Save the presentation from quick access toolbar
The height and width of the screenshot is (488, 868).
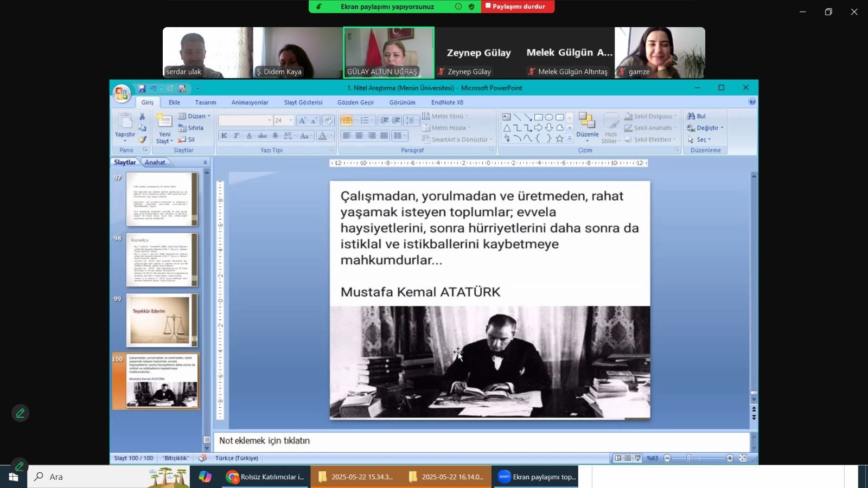tap(142, 88)
